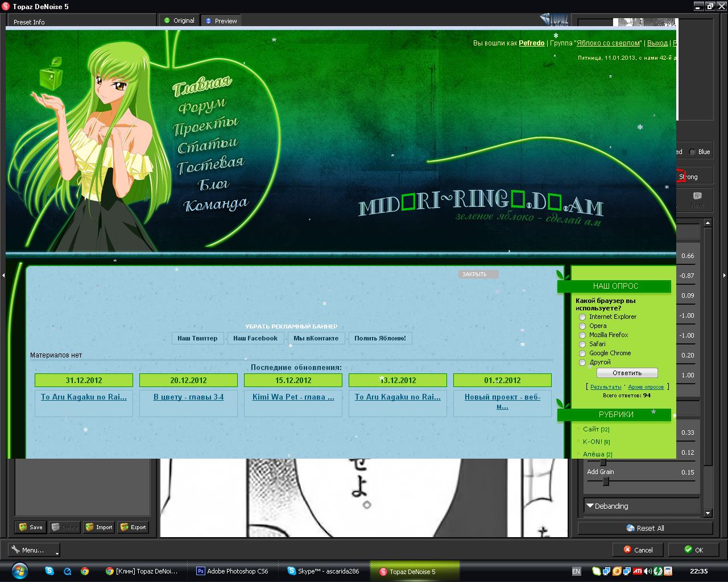Open the Архив опросов link
Viewport: 728px width, 582px height.
[646, 386]
